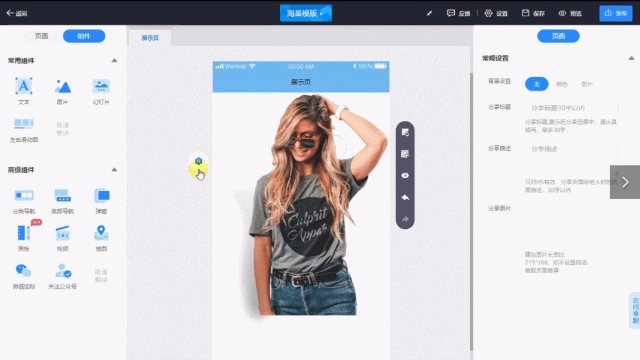Collapse the 常规设置 panel section
This screenshot has width=640, height=360.
631,58
